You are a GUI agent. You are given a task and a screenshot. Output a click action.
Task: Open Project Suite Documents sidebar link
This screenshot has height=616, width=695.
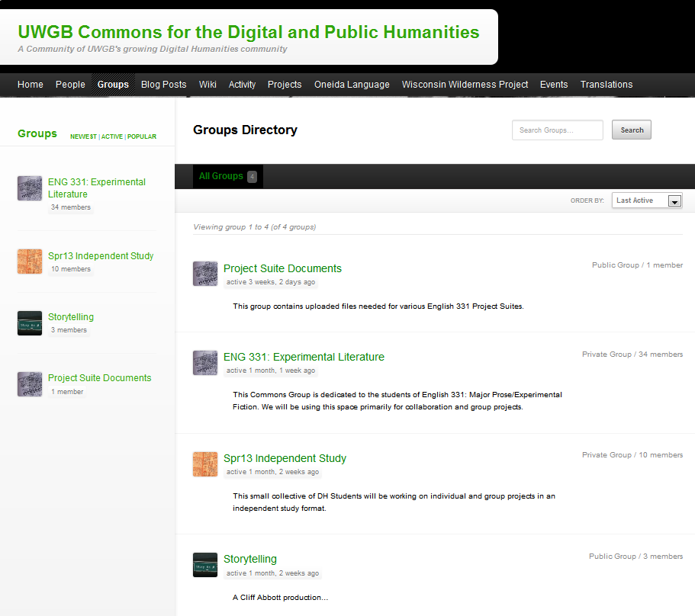100,377
